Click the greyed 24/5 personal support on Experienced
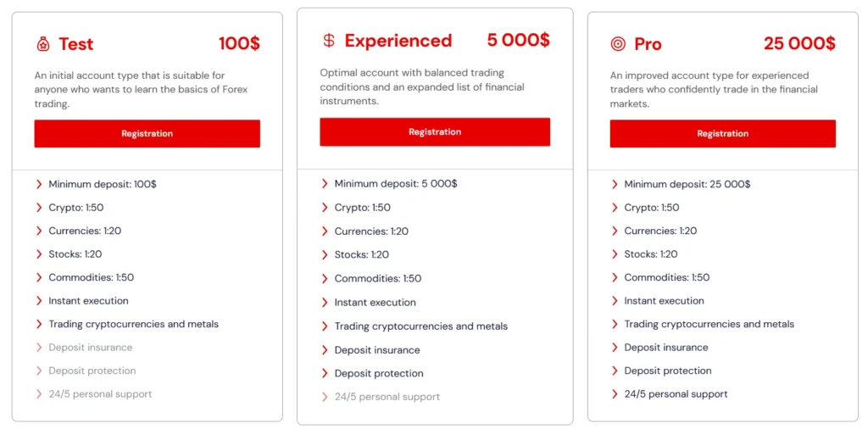868x435 pixels. [387, 397]
